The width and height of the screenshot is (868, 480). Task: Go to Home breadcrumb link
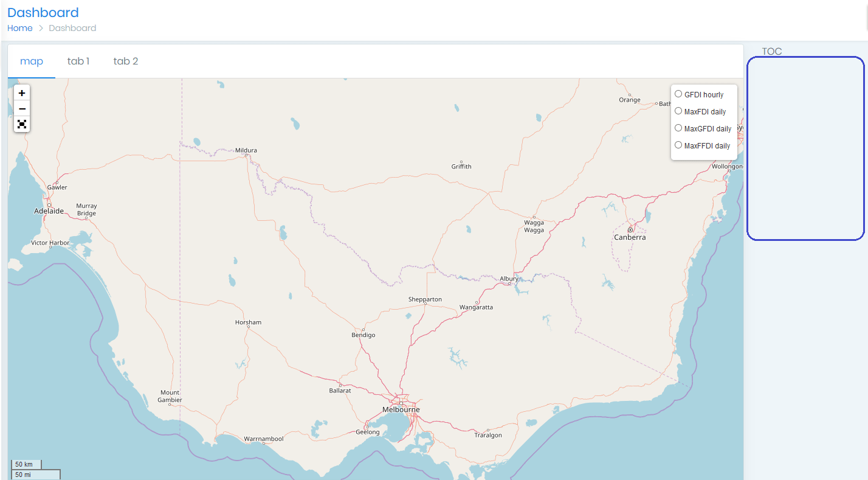coord(20,28)
